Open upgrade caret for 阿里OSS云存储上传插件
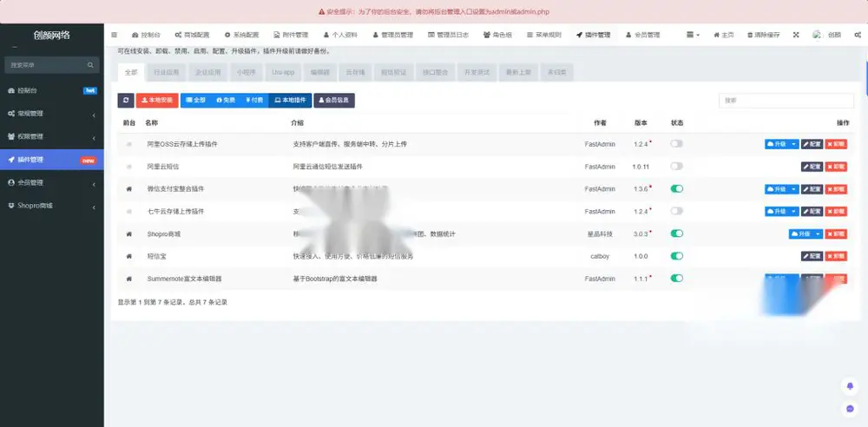This screenshot has height=427, width=868. 794,144
